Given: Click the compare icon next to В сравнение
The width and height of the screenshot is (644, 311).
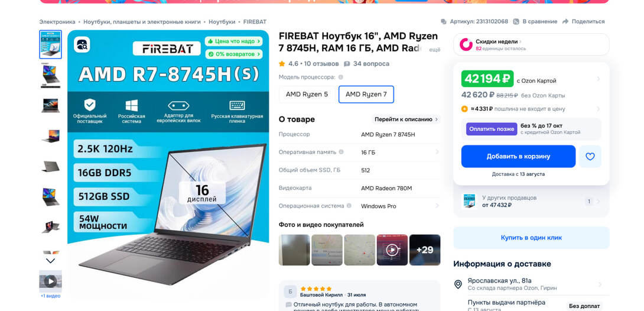Looking at the screenshot, I should pos(515,21).
